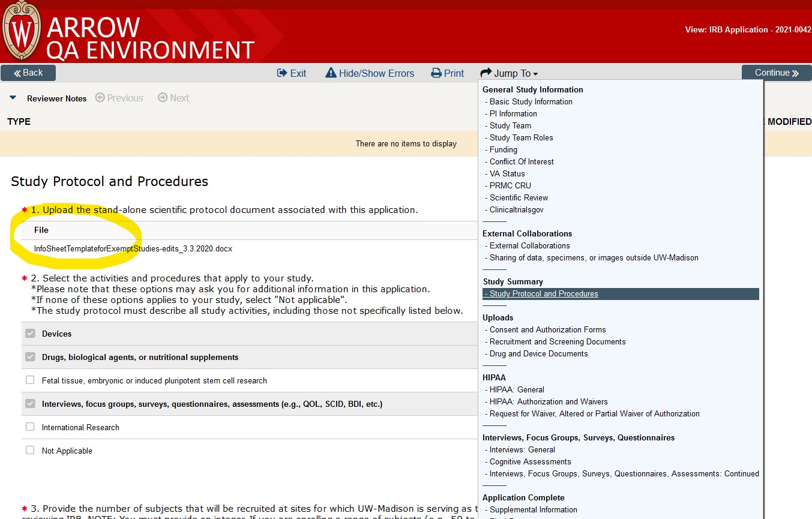
Task: Check the Not Applicable option
Action: click(x=30, y=451)
